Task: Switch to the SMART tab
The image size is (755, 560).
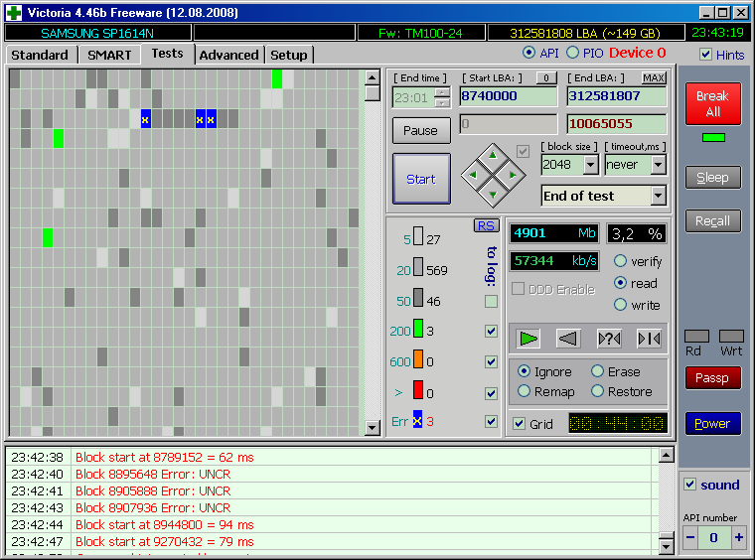Action: [x=109, y=55]
